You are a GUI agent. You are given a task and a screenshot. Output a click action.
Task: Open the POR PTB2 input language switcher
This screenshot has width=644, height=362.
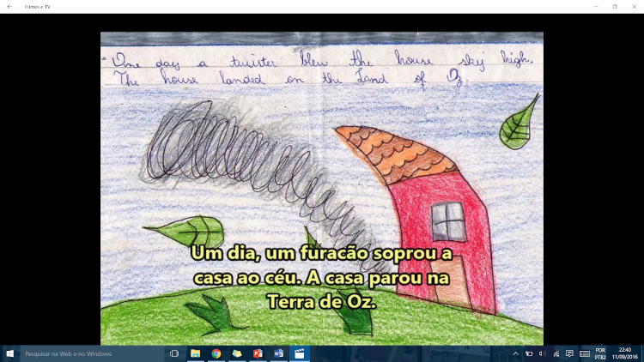coord(600,353)
